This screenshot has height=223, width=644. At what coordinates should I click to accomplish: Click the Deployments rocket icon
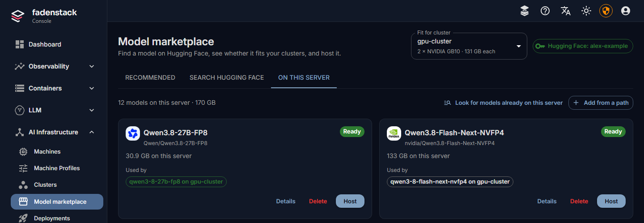coord(23,218)
